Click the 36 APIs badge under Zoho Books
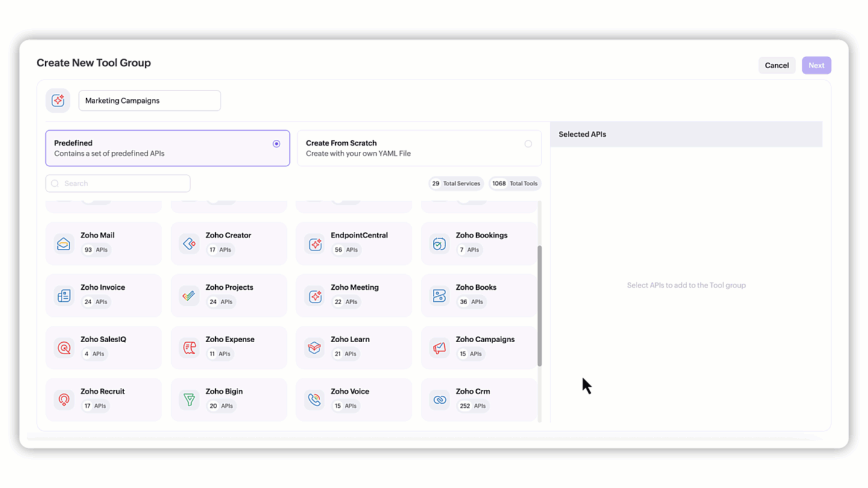 coord(471,302)
